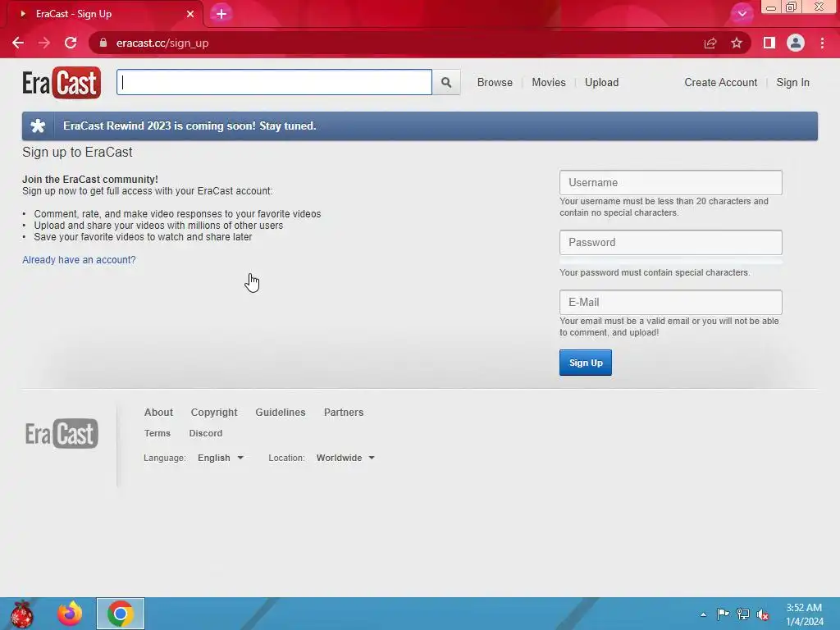Screen dimensions: 840x630
Task: Click the search magnifier button
Action: pos(446,83)
